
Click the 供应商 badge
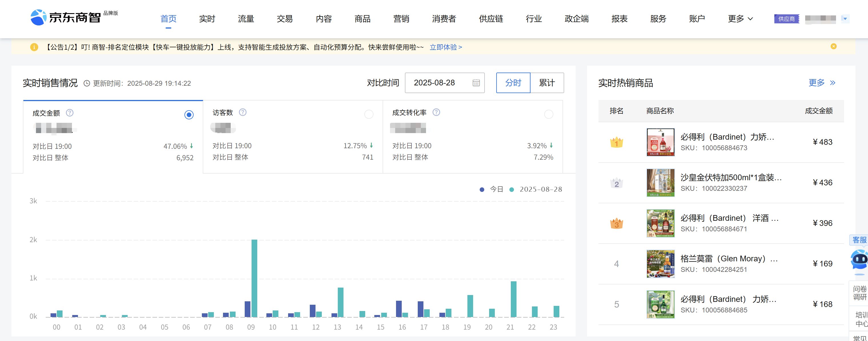787,19
